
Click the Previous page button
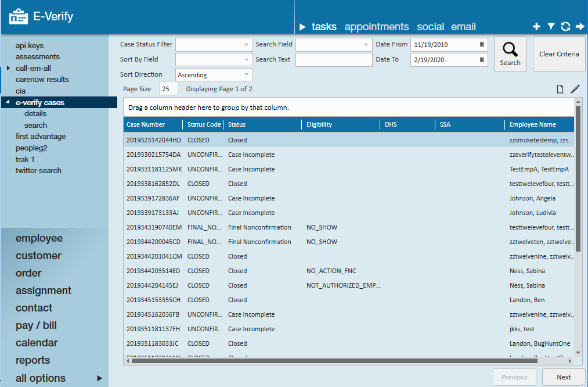click(x=514, y=377)
